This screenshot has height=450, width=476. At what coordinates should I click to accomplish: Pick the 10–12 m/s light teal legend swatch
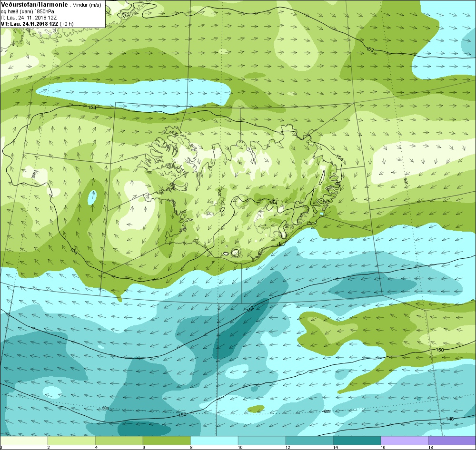tap(262, 440)
